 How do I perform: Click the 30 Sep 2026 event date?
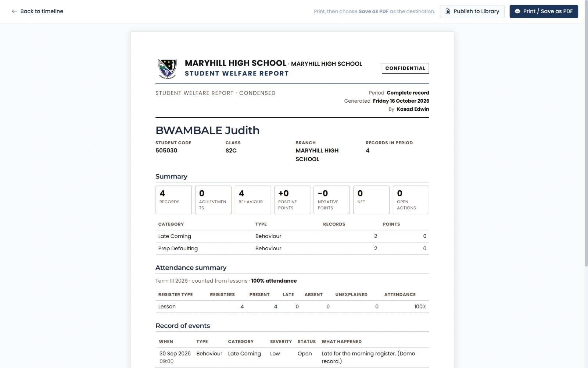click(175, 354)
